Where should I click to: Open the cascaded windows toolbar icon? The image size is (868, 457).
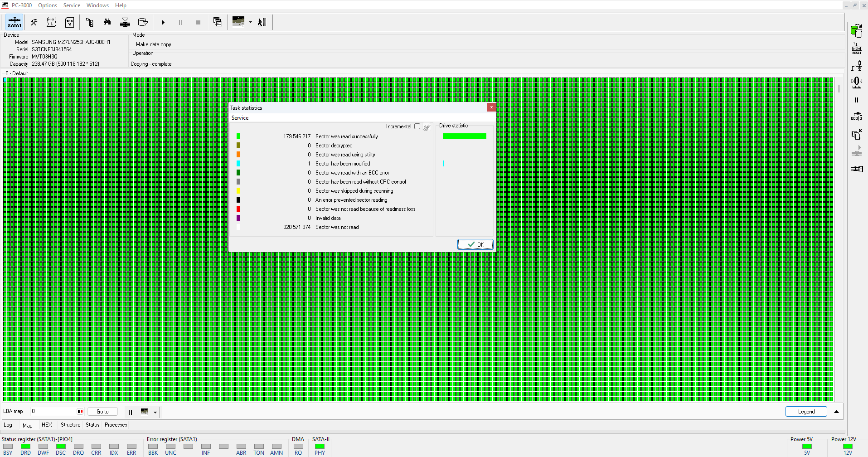click(x=218, y=22)
